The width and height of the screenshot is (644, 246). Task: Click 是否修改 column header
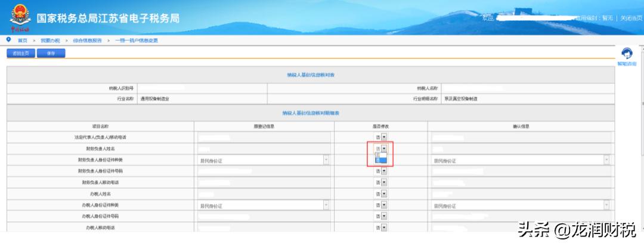click(x=380, y=126)
